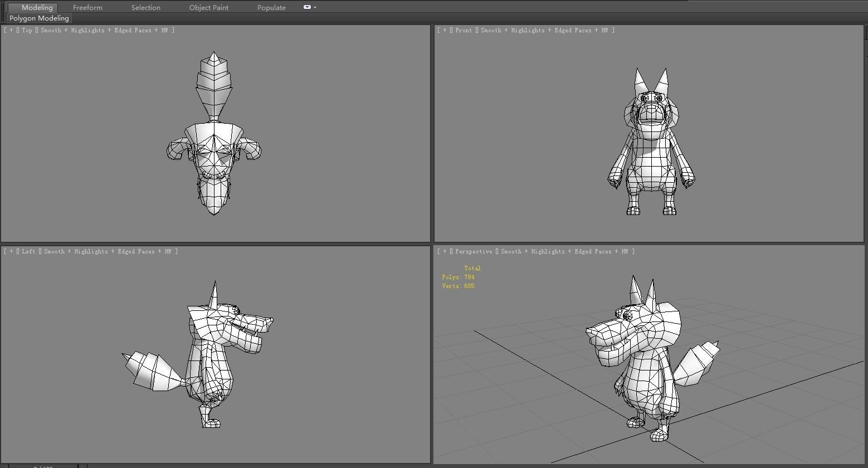Click the 'Polys: 784' statistic
Screen dimensions: 868x468
[x=458, y=277]
